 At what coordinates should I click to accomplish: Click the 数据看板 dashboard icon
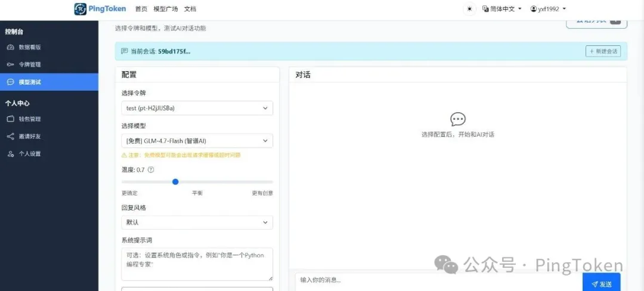point(11,47)
